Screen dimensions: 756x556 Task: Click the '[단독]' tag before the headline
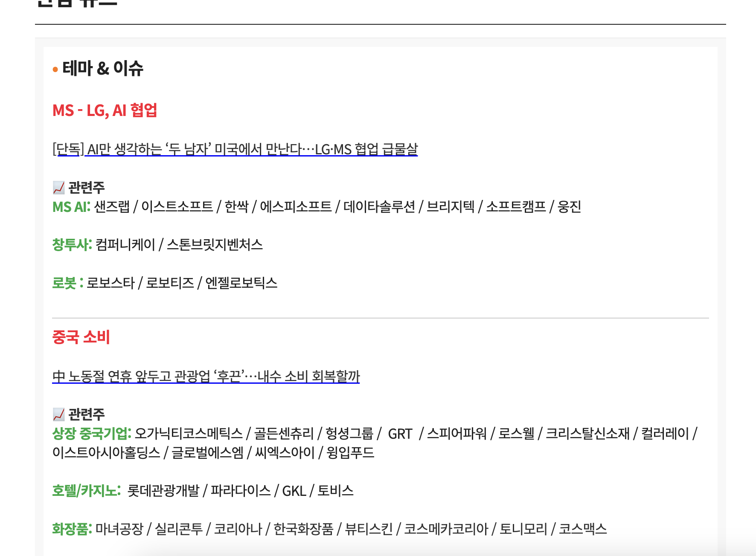pos(68,149)
